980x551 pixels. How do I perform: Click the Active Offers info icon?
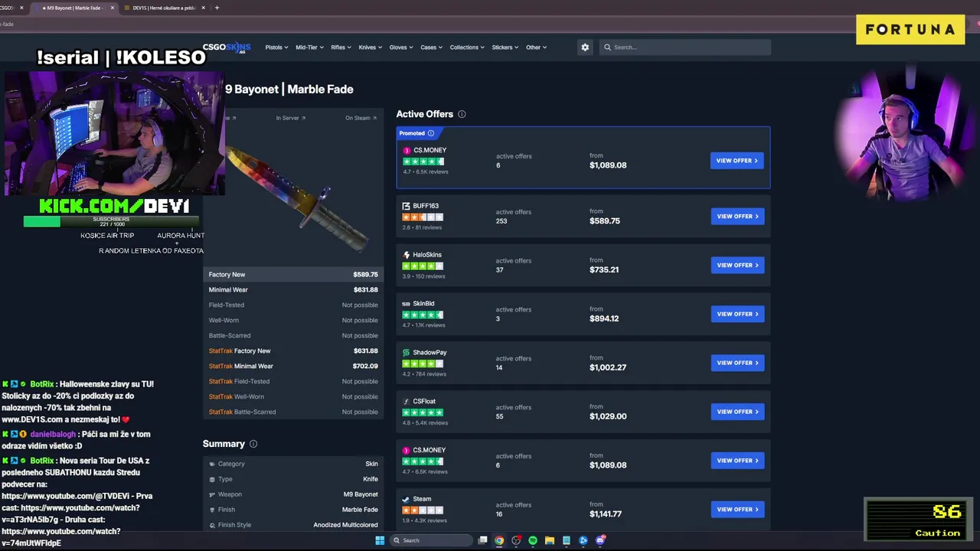(x=462, y=114)
